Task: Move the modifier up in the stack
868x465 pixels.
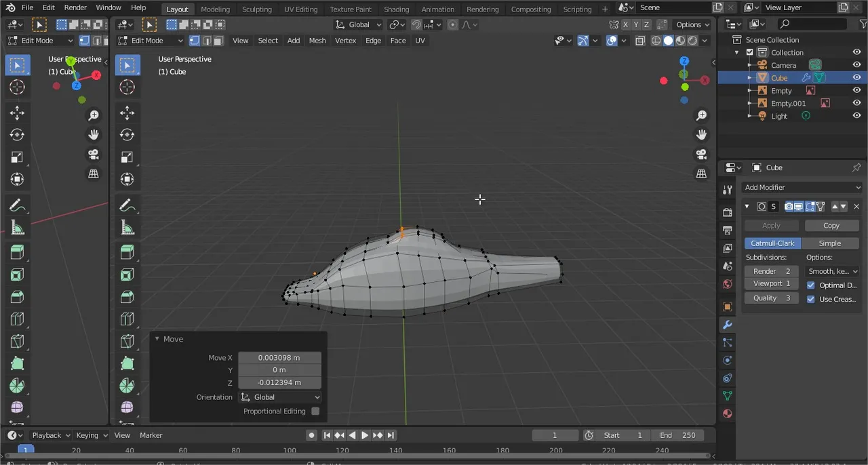Action: pyautogui.click(x=835, y=206)
